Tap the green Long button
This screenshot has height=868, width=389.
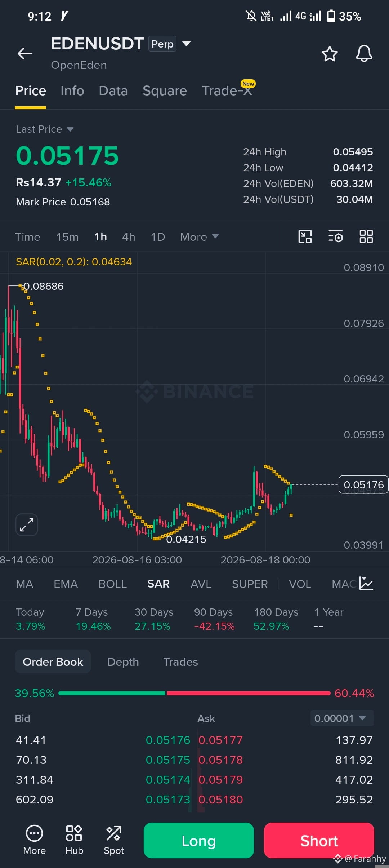(199, 841)
